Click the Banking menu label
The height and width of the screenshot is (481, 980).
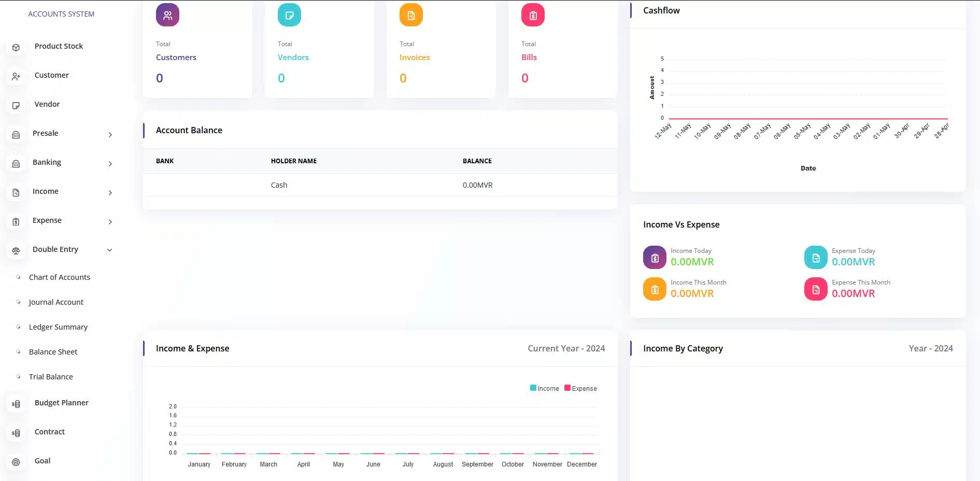(47, 162)
